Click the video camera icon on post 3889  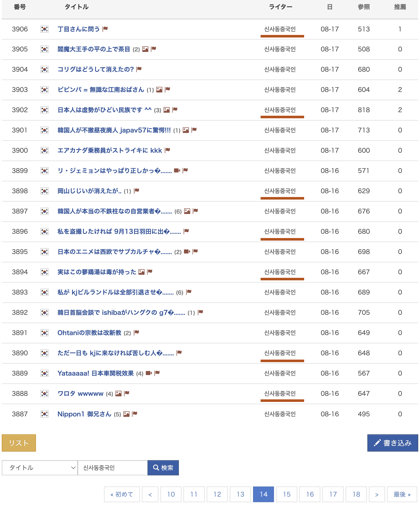[x=149, y=373]
